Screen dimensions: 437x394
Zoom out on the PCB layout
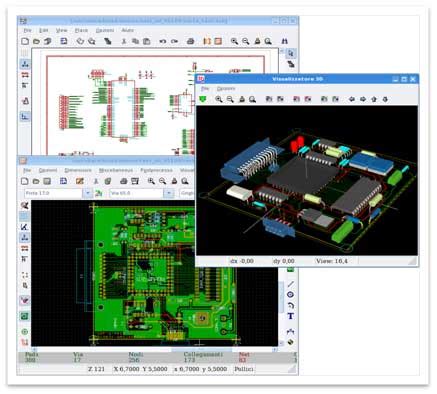tap(163, 181)
